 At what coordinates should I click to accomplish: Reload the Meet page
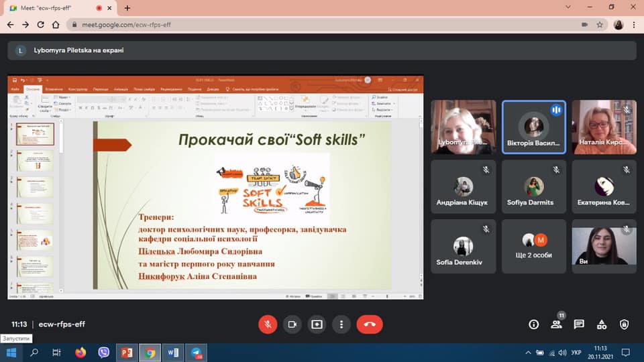point(42,24)
